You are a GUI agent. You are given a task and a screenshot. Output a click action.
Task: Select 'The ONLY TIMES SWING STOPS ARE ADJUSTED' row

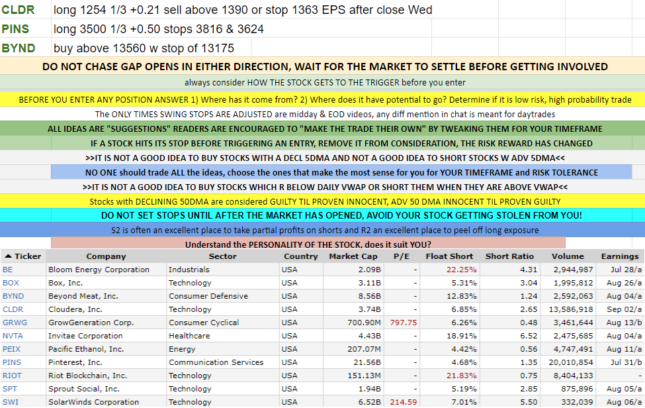coord(322,114)
